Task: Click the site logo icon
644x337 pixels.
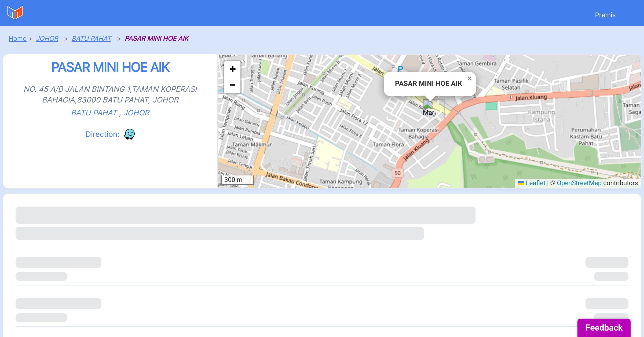Action: 15,13
